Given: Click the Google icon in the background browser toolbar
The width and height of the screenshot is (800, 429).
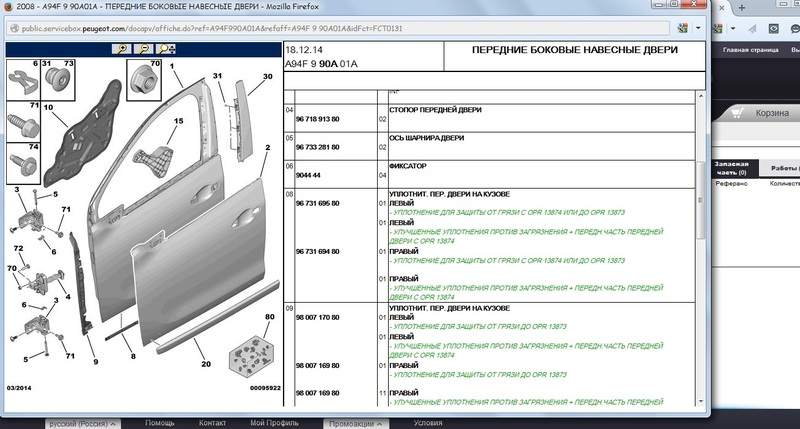Looking at the screenshot, I should tap(717, 29).
